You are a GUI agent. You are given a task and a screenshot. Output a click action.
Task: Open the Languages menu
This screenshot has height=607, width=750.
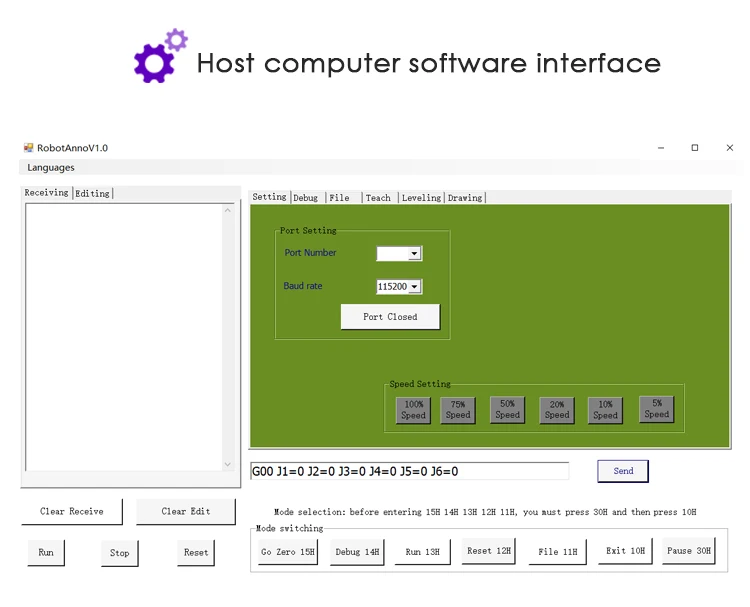51,167
